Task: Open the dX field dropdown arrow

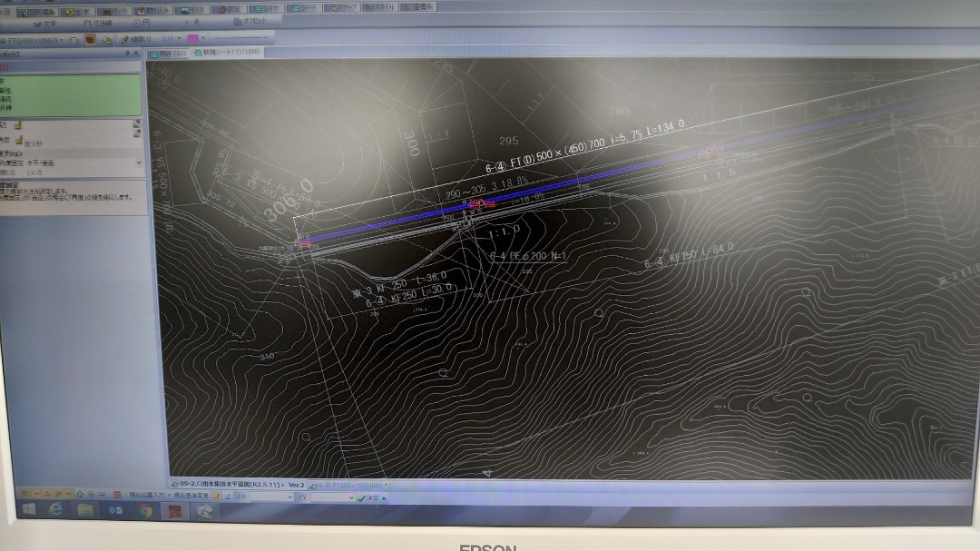Action: tap(289, 497)
